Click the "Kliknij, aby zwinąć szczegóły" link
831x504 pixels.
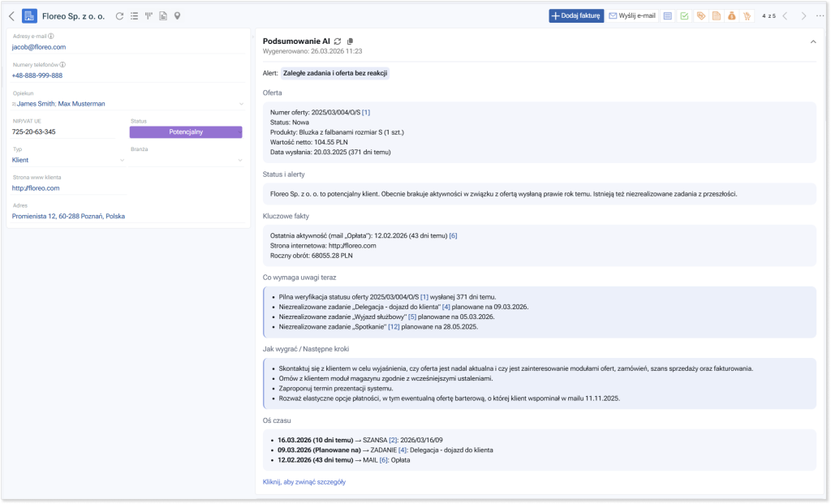304,481
